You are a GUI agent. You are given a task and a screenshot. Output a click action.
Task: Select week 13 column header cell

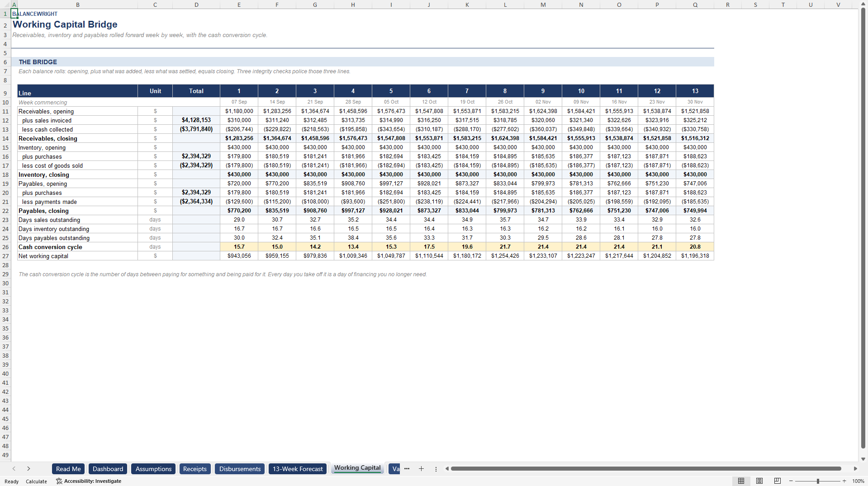(695, 91)
